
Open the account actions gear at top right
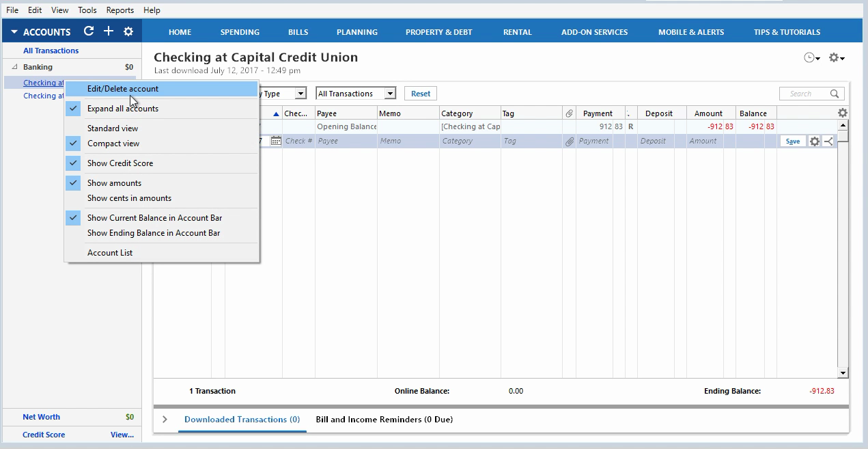837,58
